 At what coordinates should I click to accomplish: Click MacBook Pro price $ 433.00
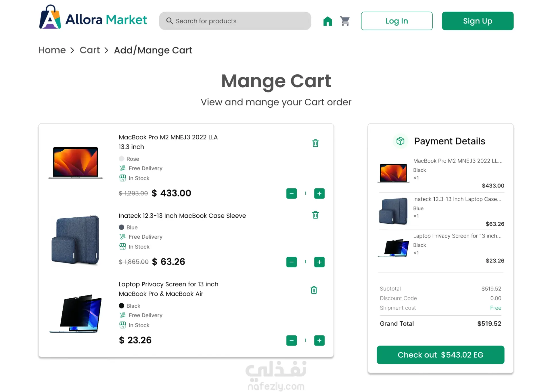pos(171,193)
